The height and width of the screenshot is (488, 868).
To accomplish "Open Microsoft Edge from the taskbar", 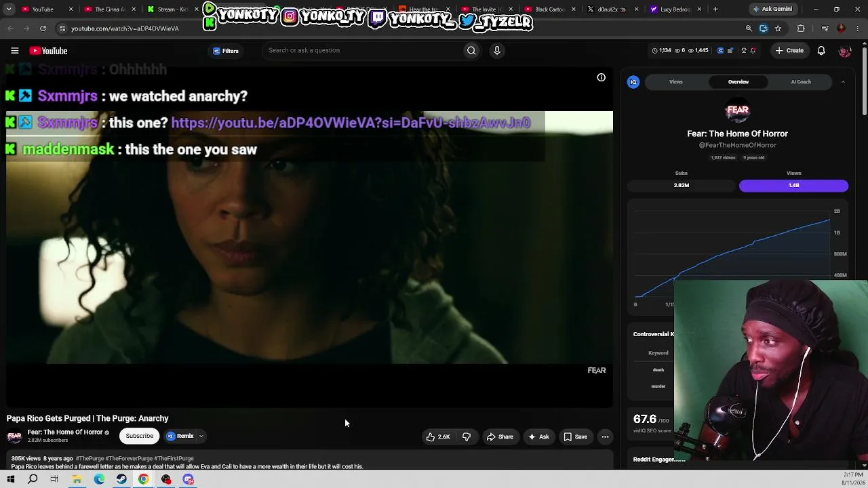I will (x=99, y=480).
